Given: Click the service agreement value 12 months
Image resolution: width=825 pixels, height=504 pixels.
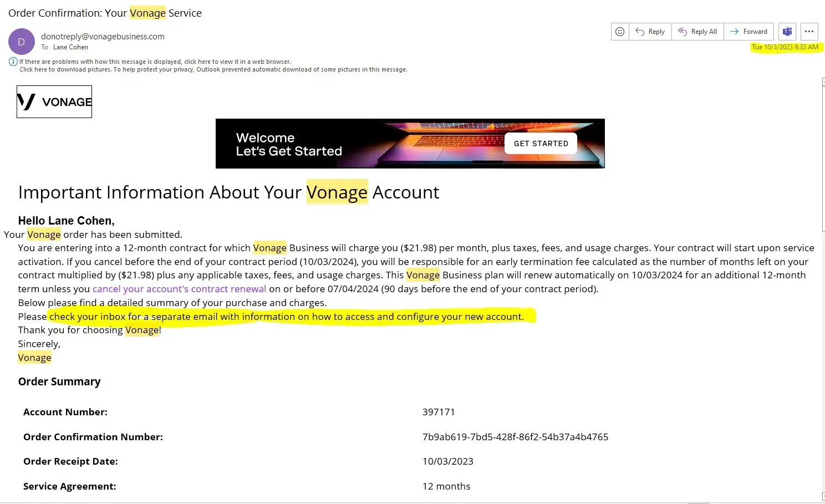Looking at the screenshot, I should point(446,486).
